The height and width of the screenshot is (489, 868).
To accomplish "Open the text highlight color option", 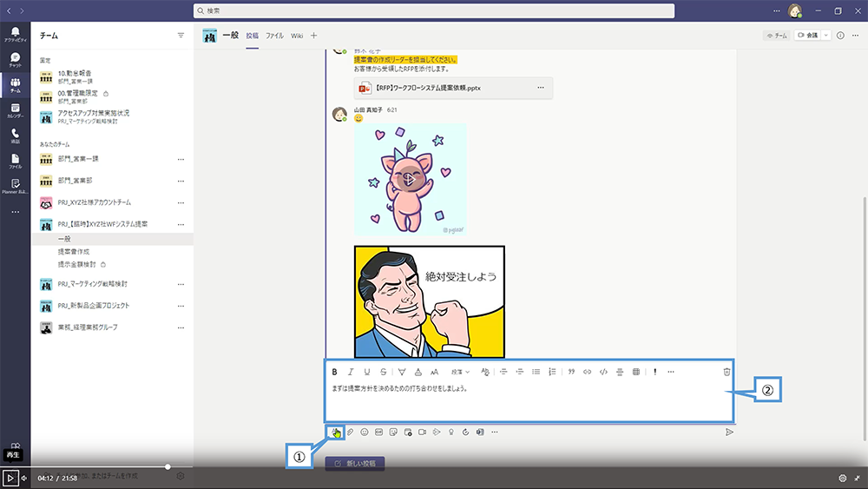I will [x=402, y=372].
